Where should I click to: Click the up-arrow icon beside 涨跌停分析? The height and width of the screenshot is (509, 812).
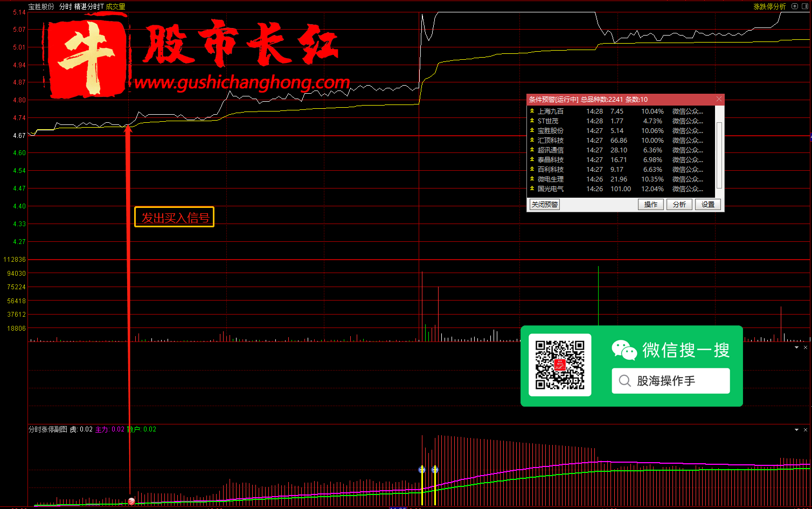tap(795, 6)
